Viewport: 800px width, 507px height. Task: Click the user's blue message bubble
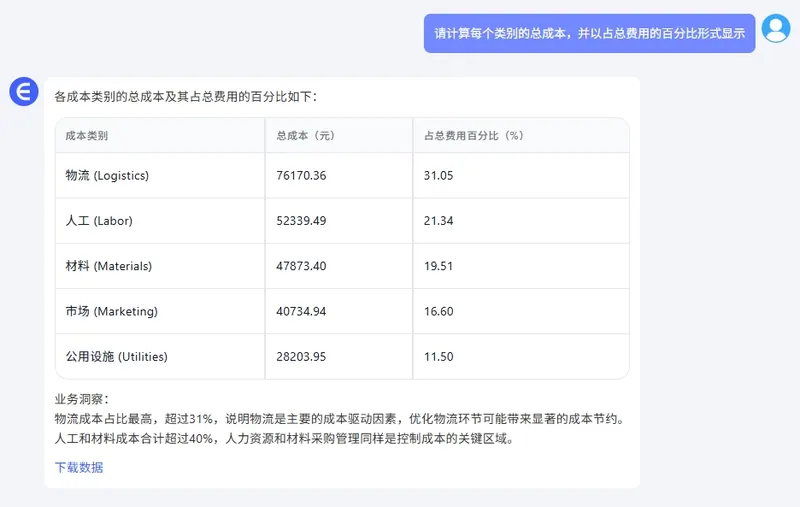click(589, 33)
